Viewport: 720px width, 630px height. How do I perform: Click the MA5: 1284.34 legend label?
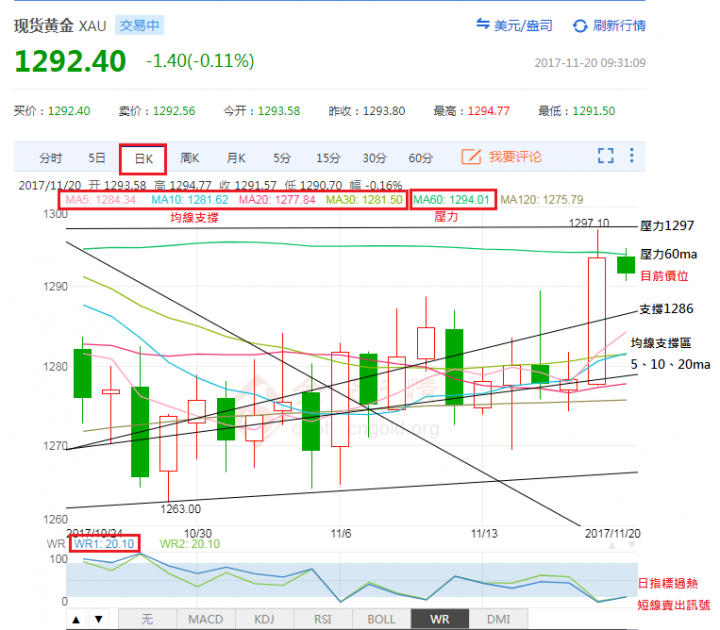(101, 200)
